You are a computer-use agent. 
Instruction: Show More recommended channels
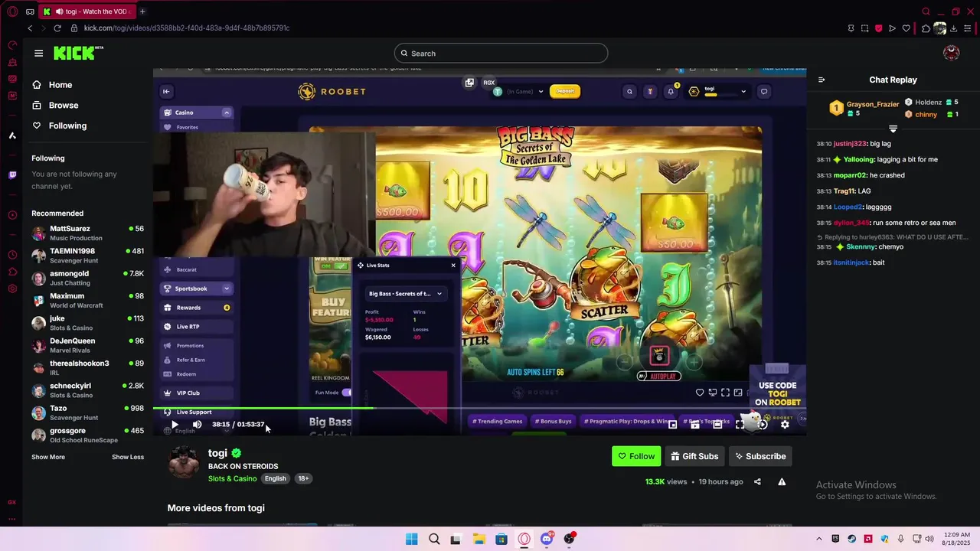[x=48, y=457]
